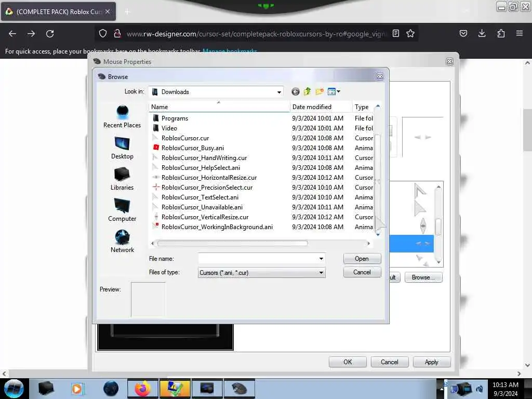Click Firefox icon in taskbar

tap(143, 389)
